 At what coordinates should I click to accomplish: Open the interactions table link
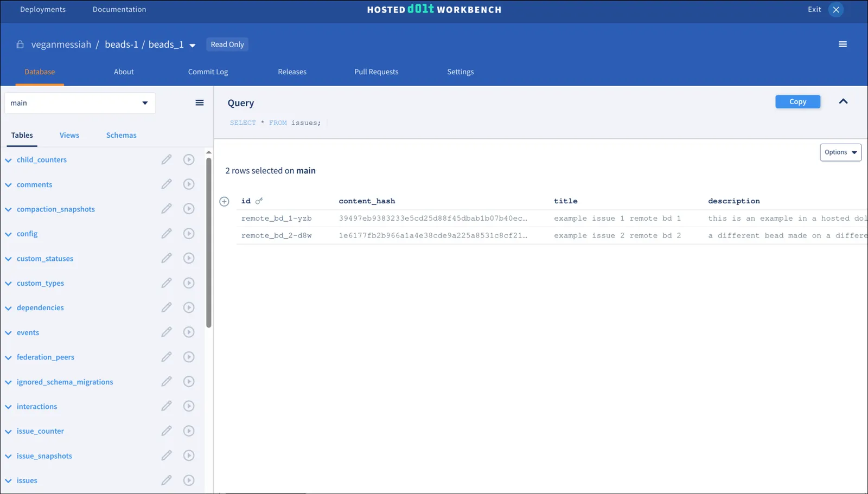point(37,406)
